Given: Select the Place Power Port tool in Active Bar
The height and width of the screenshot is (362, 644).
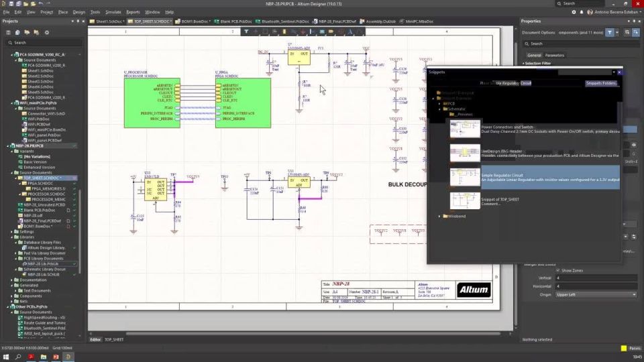Looking at the screenshot, I should [x=303, y=32].
